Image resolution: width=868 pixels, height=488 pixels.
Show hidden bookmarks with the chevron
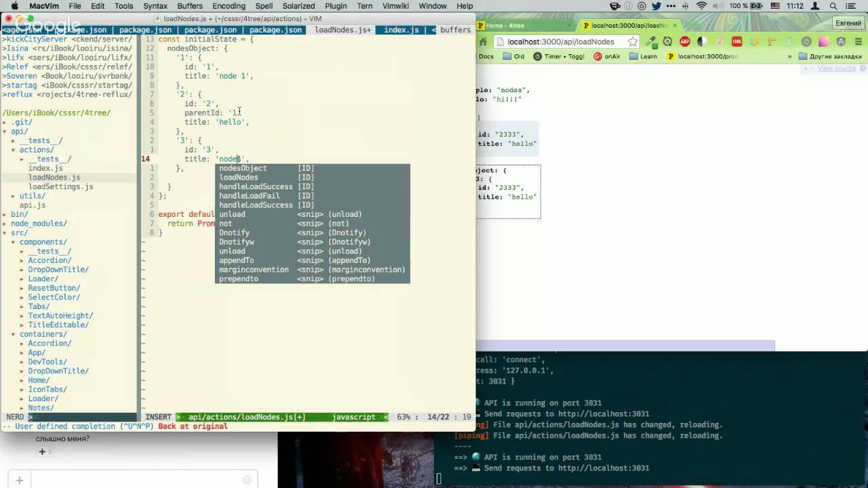(789, 57)
